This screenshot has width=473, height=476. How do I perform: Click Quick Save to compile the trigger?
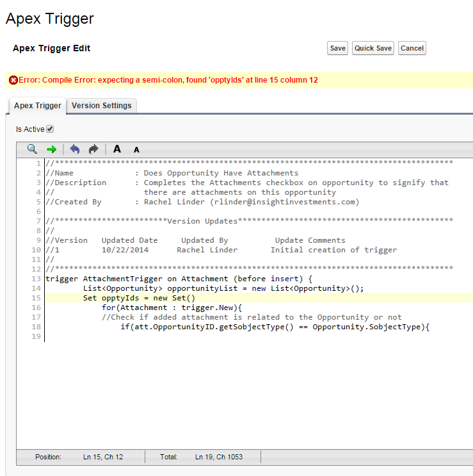[x=373, y=48]
